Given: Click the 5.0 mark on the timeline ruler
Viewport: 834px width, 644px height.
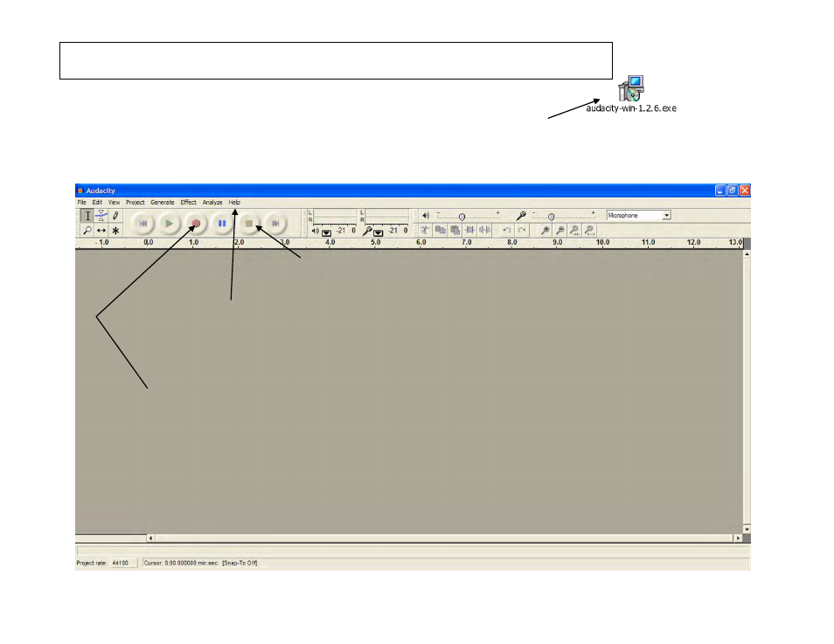Looking at the screenshot, I should [376, 243].
